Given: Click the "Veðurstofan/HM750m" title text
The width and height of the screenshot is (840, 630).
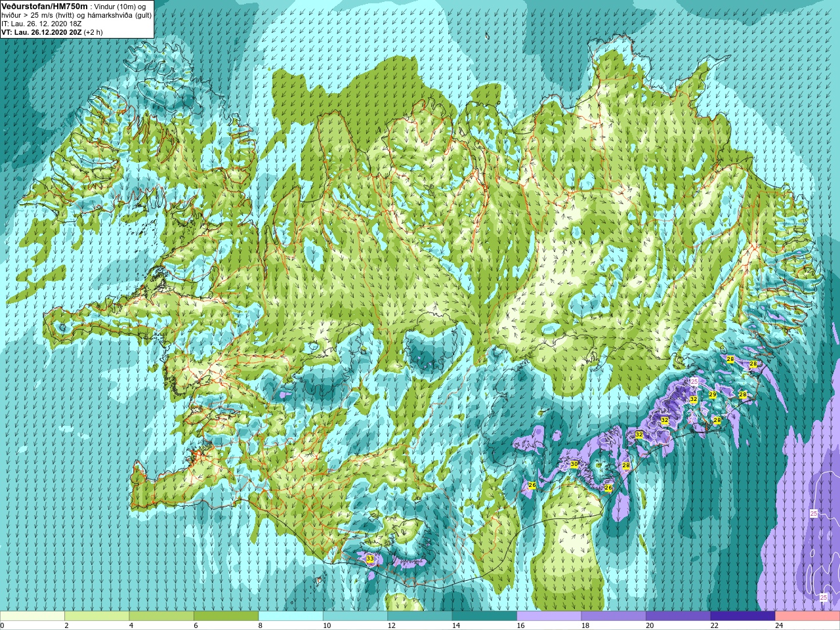Looking at the screenshot, I should (45, 6).
